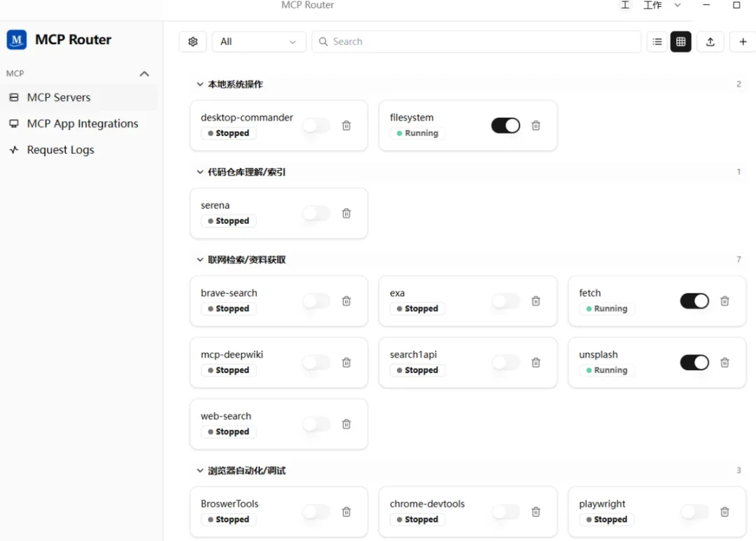The width and height of the screenshot is (756, 541).
Task: Open MCP Servers in sidebar
Action: 79,97
